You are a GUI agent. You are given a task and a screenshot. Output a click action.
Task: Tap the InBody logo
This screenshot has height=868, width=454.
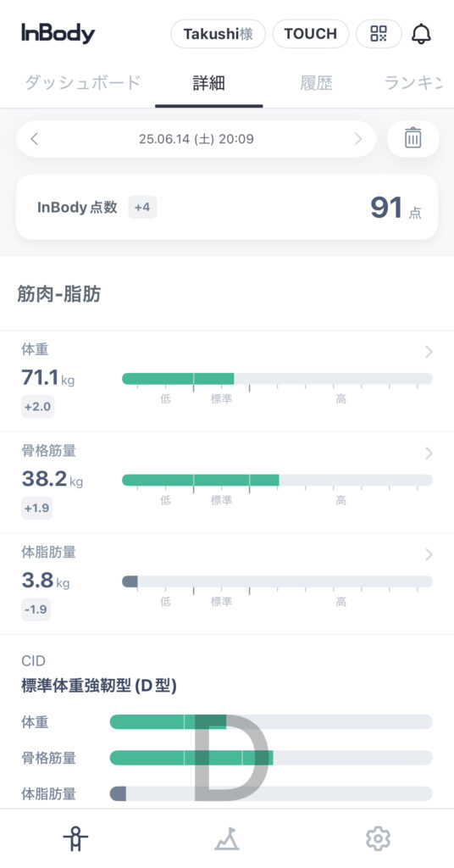[x=58, y=34]
